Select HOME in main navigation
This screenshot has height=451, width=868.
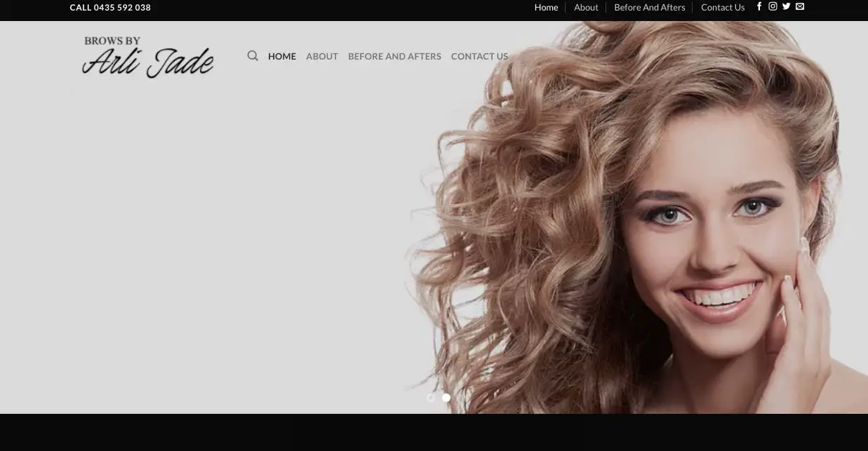pyautogui.click(x=282, y=56)
